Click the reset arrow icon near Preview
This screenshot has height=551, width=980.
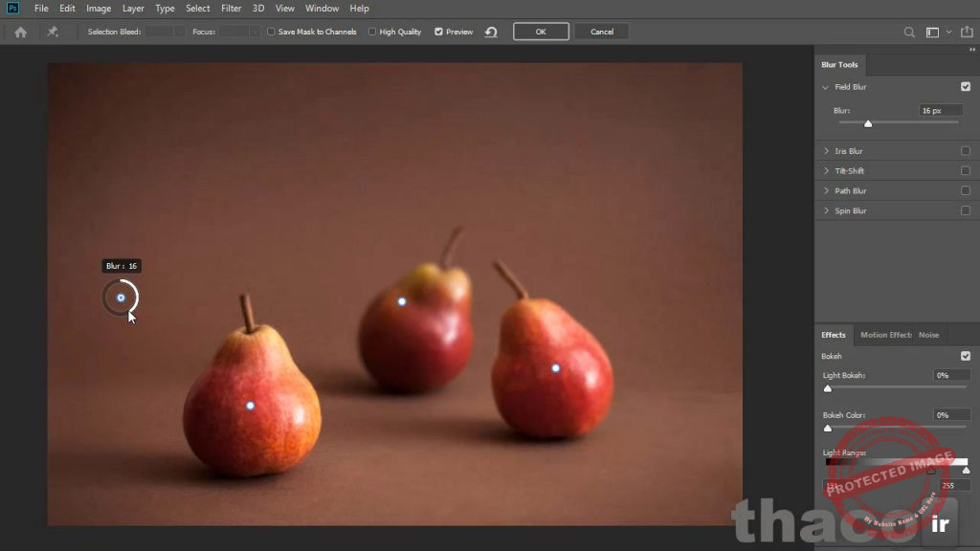491,32
